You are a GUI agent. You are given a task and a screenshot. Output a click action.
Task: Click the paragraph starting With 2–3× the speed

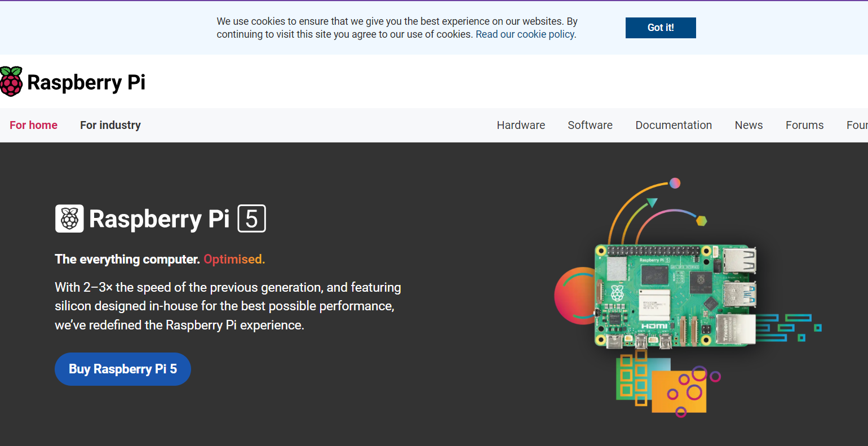tap(228, 306)
